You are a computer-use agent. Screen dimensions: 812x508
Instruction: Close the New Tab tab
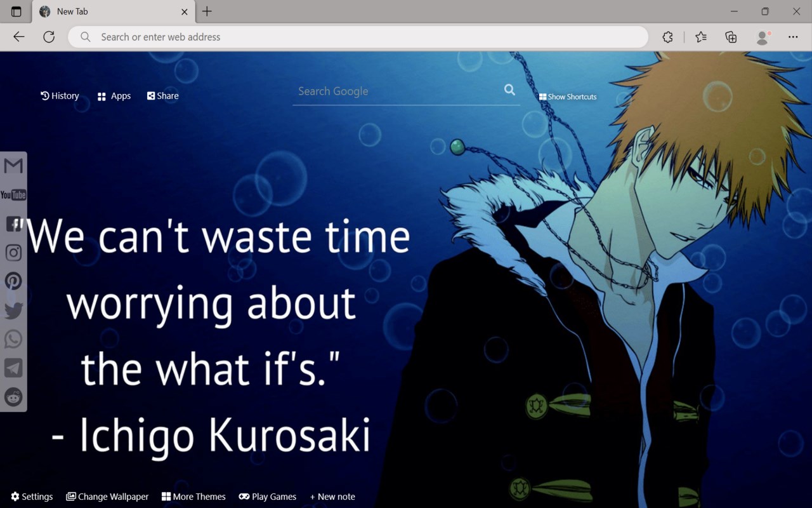pyautogui.click(x=185, y=11)
